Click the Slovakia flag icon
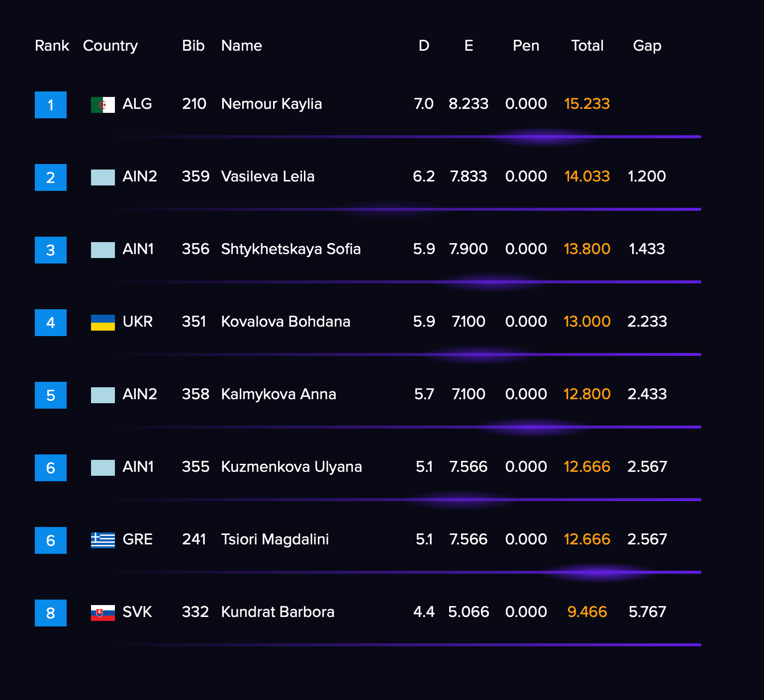Image resolution: width=764 pixels, height=700 pixels. 102,613
